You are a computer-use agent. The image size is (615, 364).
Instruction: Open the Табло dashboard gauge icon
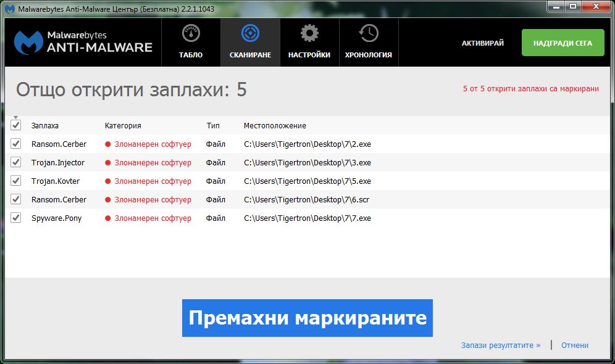pos(191,33)
